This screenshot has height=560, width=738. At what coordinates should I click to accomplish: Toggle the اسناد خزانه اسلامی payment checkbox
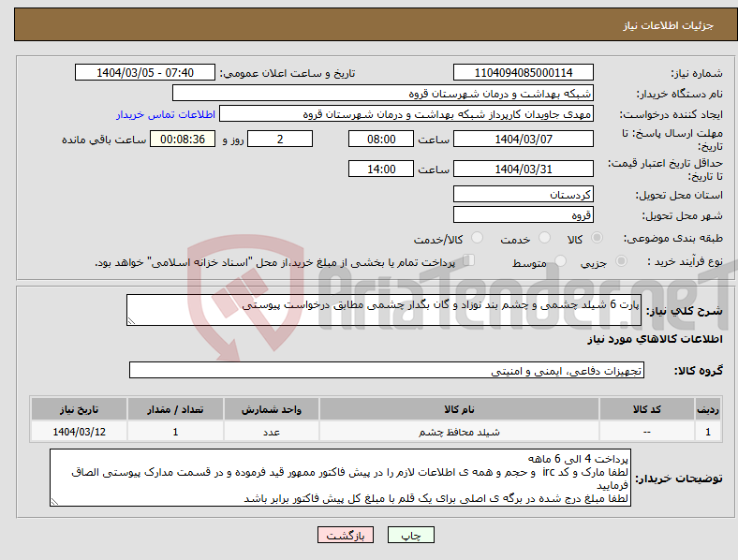[469, 260]
